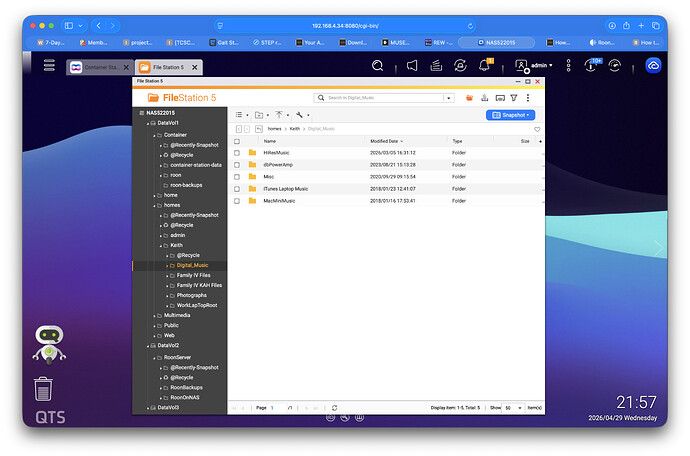Click Safari reload page icon

[470, 26]
